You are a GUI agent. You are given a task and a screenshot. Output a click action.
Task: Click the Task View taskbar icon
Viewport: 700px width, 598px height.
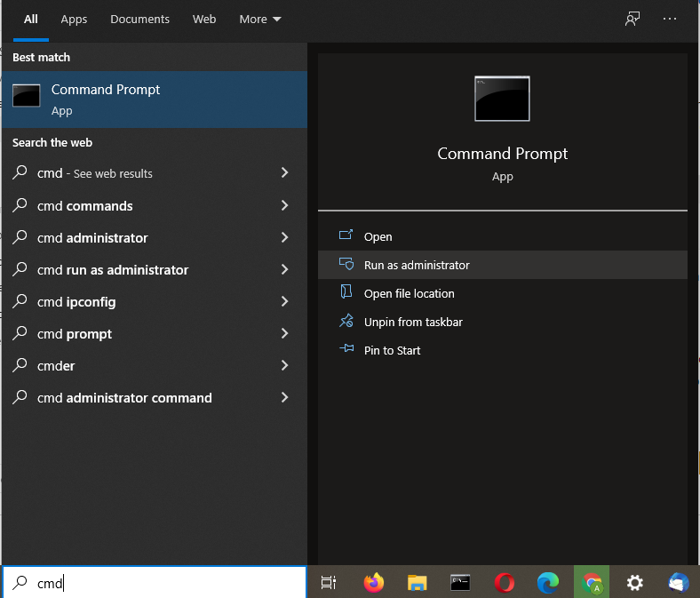pyautogui.click(x=329, y=582)
